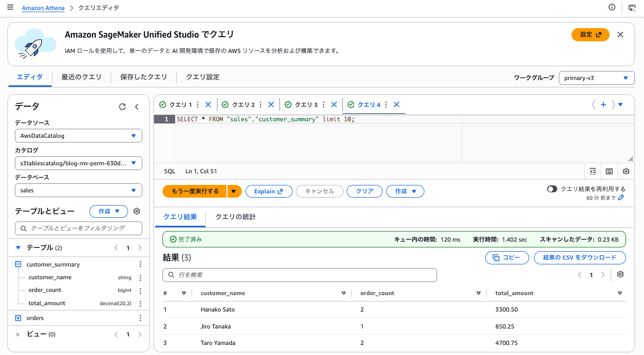Run the query again with もう一度実行する

[195, 191]
